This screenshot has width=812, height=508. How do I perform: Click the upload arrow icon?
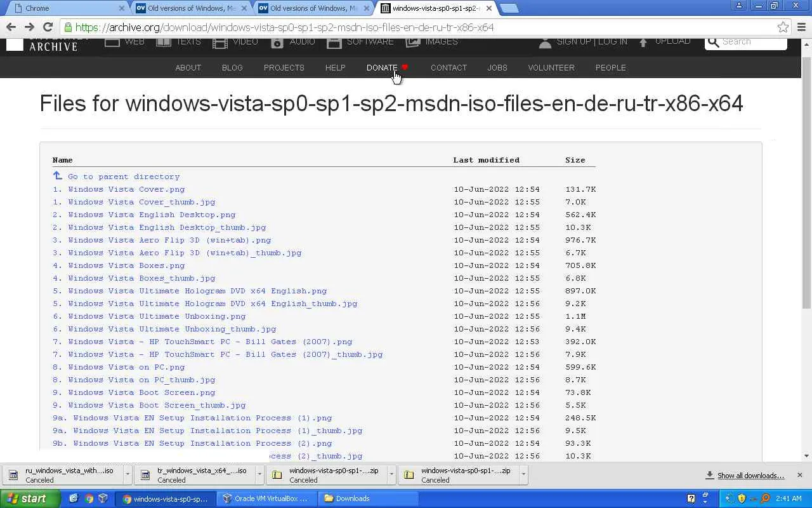[643, 42]
